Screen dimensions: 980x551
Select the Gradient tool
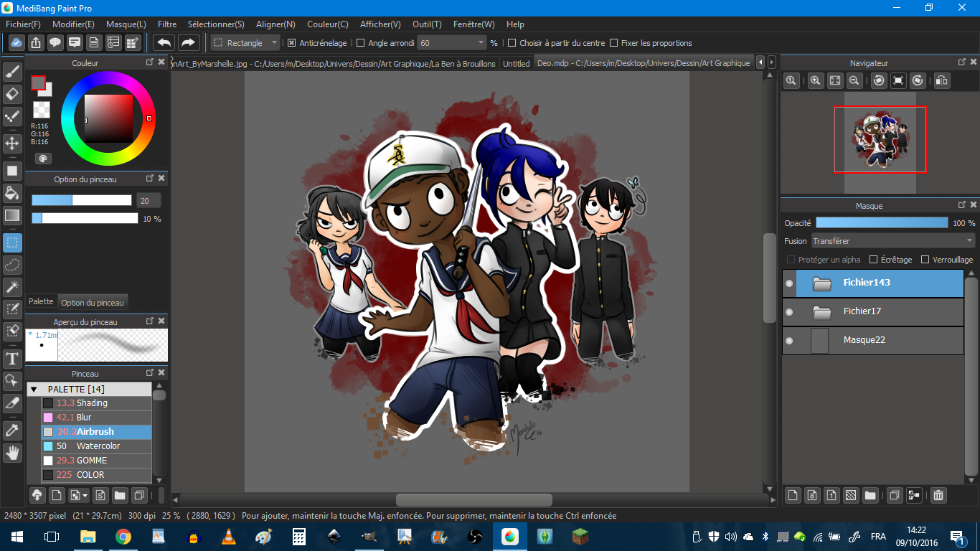12,215
